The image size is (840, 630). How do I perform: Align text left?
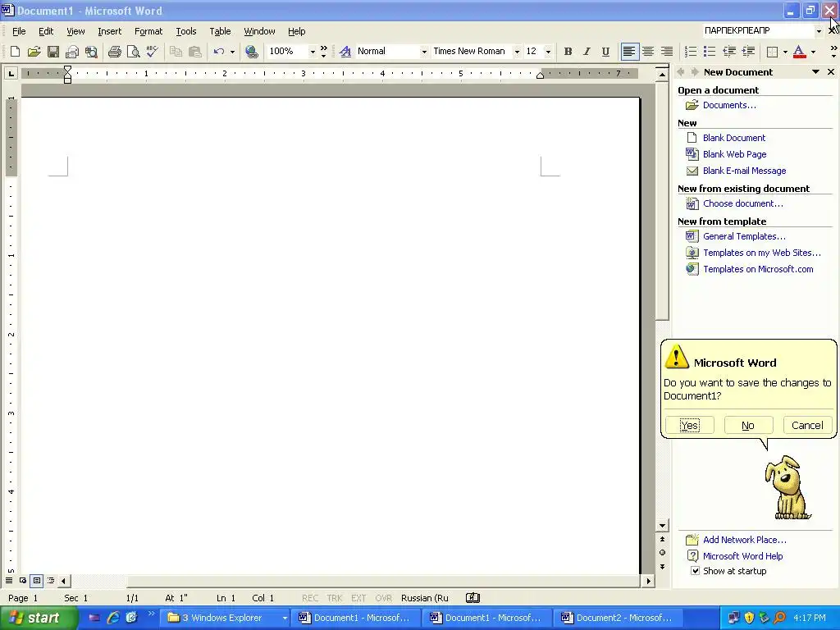(x=629, y=52)
